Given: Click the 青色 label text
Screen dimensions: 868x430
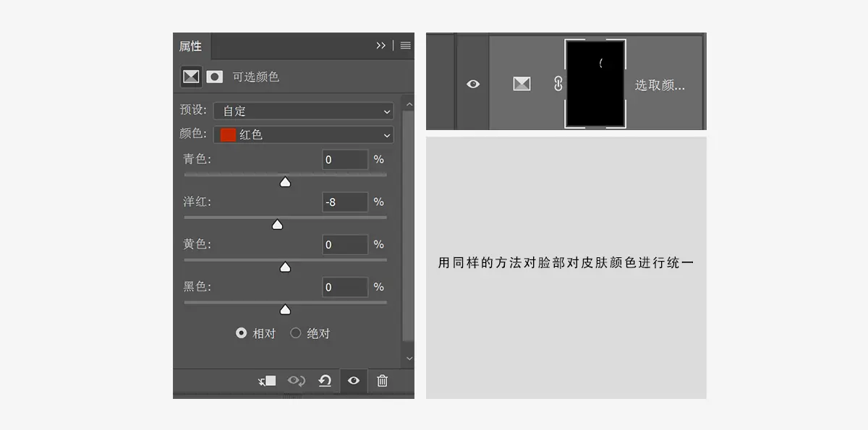Looking at the screenshot, I should point(197,159).
